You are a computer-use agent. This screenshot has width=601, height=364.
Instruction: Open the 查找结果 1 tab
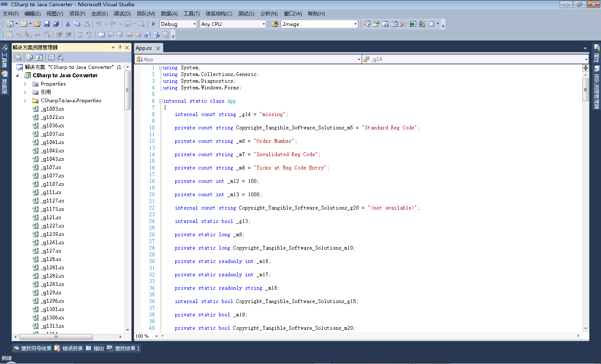tap(124, 348)
